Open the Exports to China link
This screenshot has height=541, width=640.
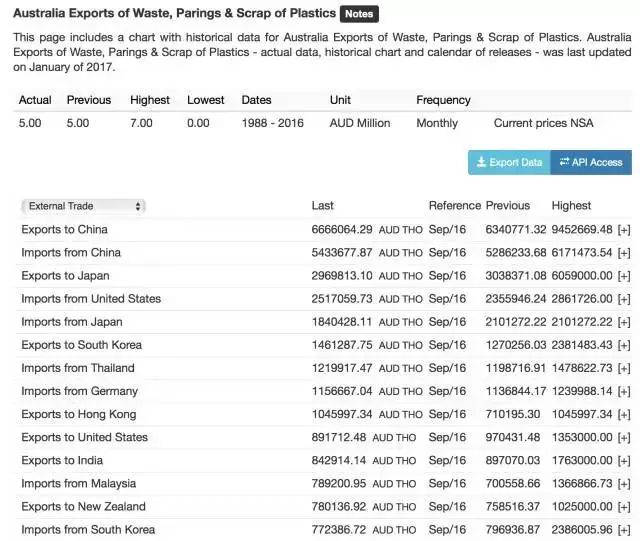click(64, 229)
